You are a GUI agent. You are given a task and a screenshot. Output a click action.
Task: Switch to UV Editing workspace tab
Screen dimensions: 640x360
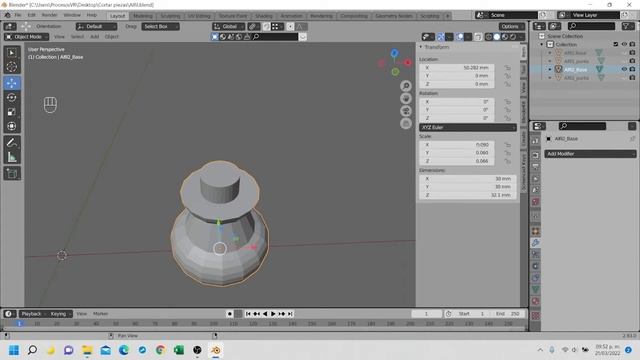pyautogui.click(x=199, y=16)
